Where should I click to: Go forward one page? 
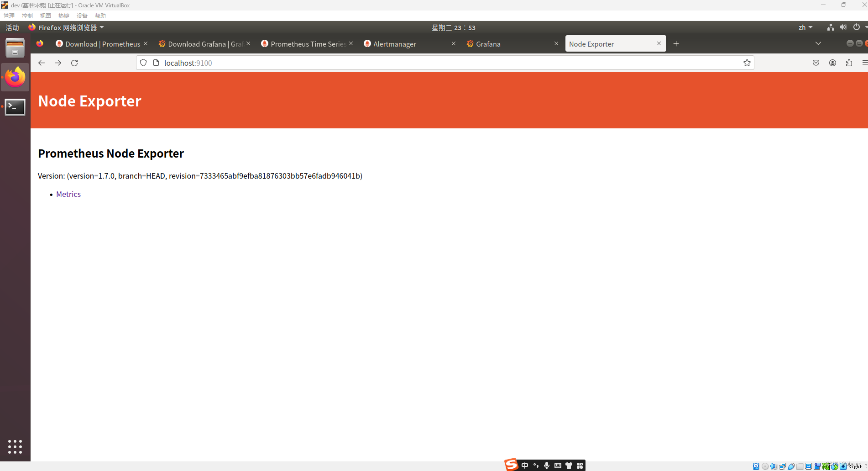click(58, 63)
